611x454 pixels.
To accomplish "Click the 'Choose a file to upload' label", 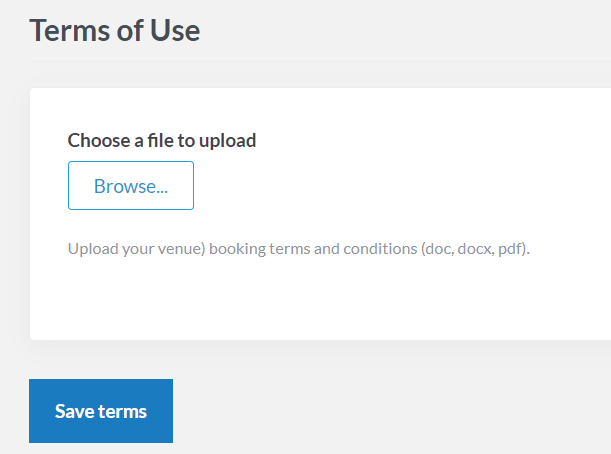I will (162, 140).
